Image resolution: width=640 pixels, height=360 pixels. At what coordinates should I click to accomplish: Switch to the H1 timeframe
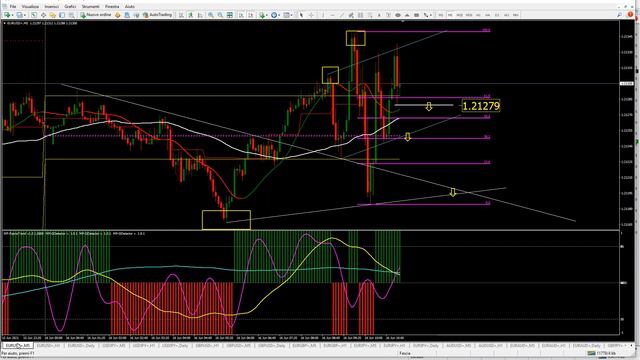pos(478,15)
